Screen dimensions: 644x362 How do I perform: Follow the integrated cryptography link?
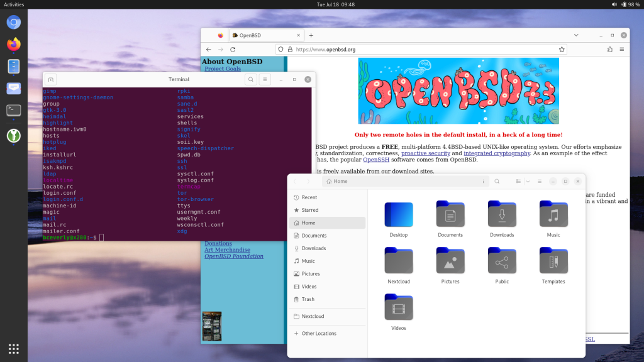click(x=497, y=153)
